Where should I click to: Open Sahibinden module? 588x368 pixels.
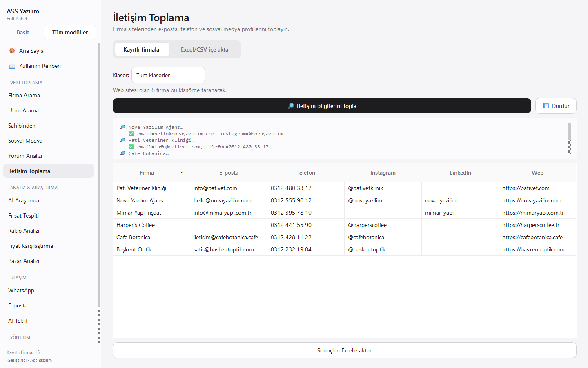[48, 126]
